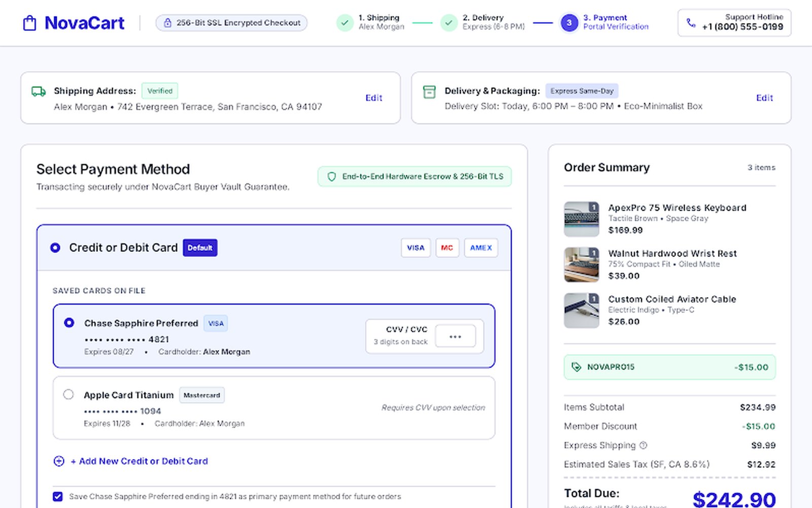Image resolution: width=812 pixels, height=508 pixels.
Task: Open the Walnut Hardwood Wrist Rest thumbnail
Action: pos(582,265)
